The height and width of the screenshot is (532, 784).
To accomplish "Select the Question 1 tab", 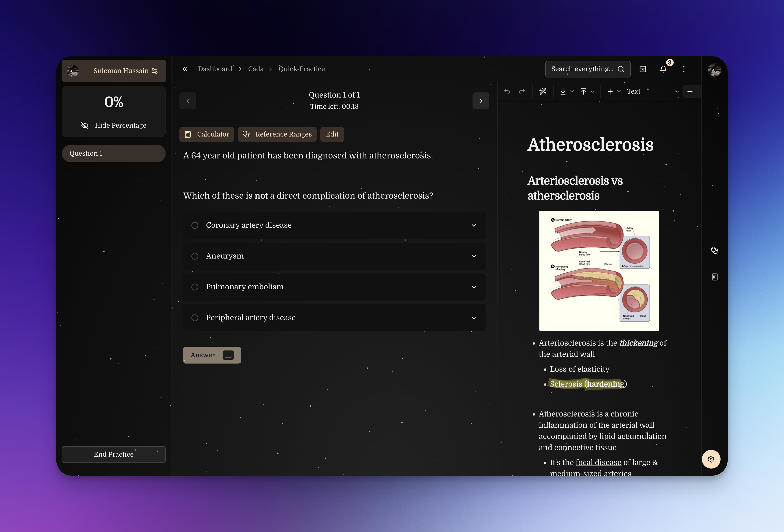I will click(x=113, y=153).
